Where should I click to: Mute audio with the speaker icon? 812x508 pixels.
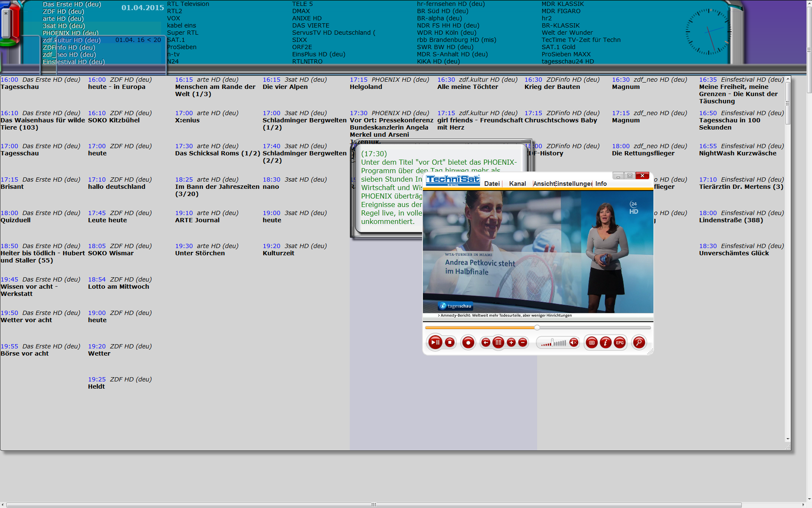[573, 342]
